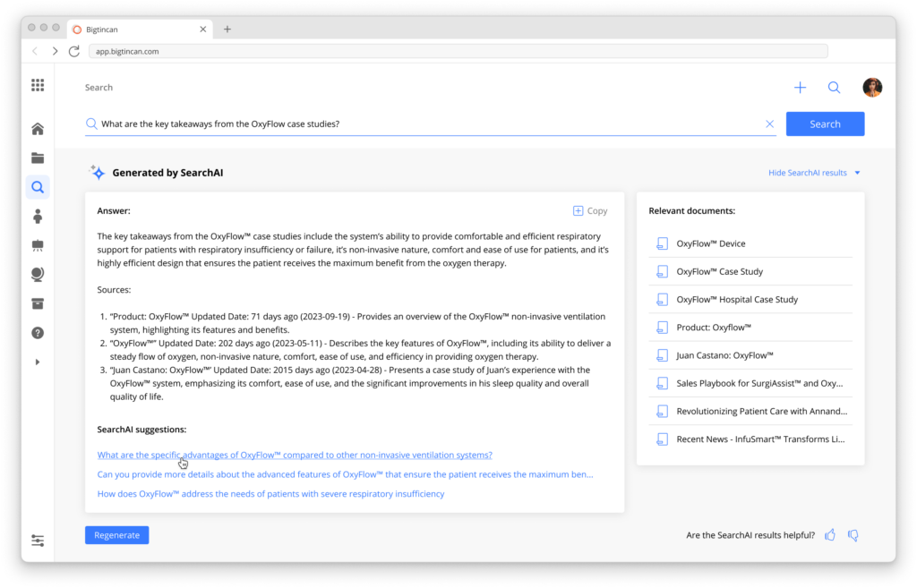Click document icon beside OxyFlow™ Device
The width and height of the screenshot is (917, 588).
(662, 243)
